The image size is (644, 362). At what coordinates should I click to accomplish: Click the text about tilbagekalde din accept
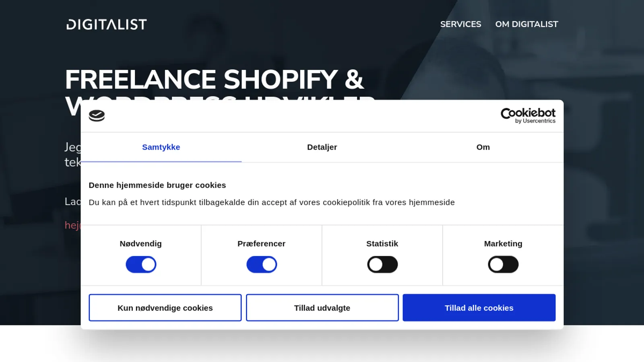(272, 202)
